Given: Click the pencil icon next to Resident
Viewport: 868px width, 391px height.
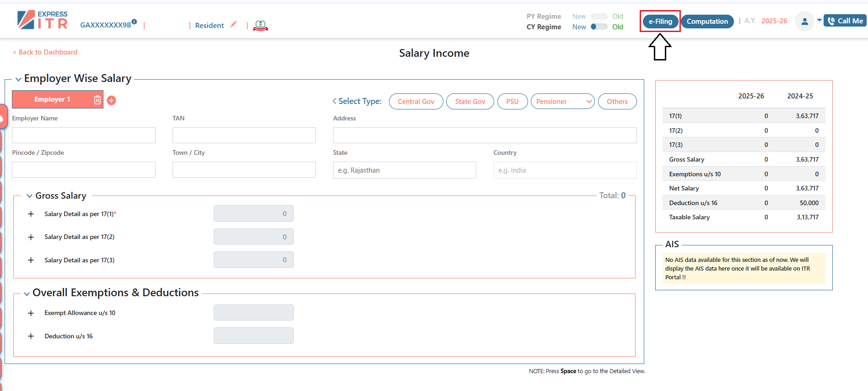Looking at the screenshot, I should click(234, 24).
